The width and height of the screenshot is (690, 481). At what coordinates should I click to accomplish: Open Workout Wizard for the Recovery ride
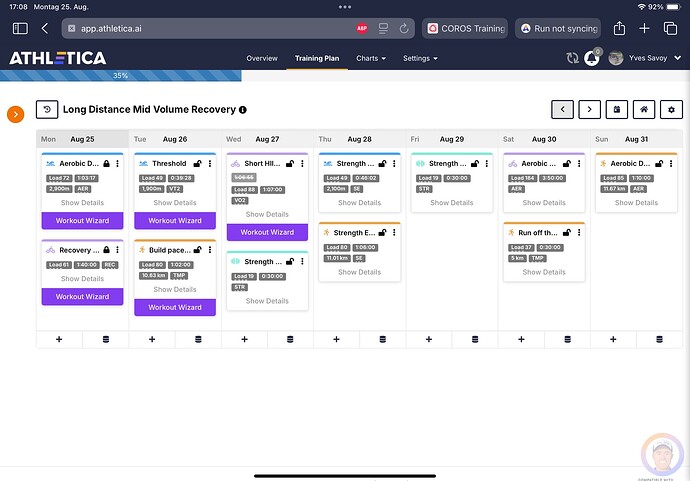pos(82,297)
